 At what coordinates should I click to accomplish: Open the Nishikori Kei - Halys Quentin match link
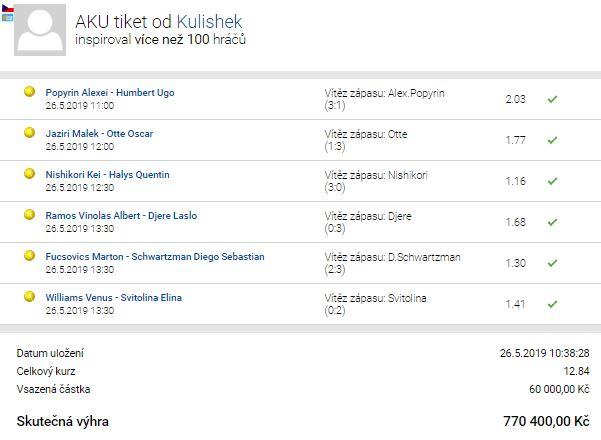107,175
